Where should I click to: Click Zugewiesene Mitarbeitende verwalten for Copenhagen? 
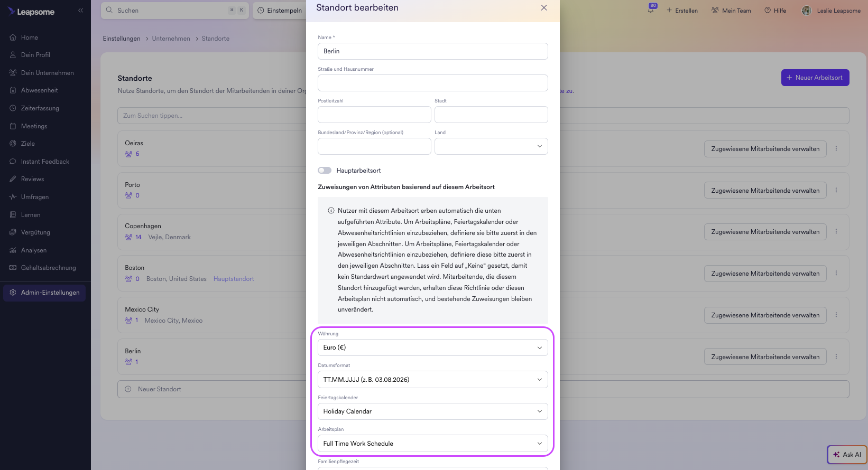(x=765, y=232)
